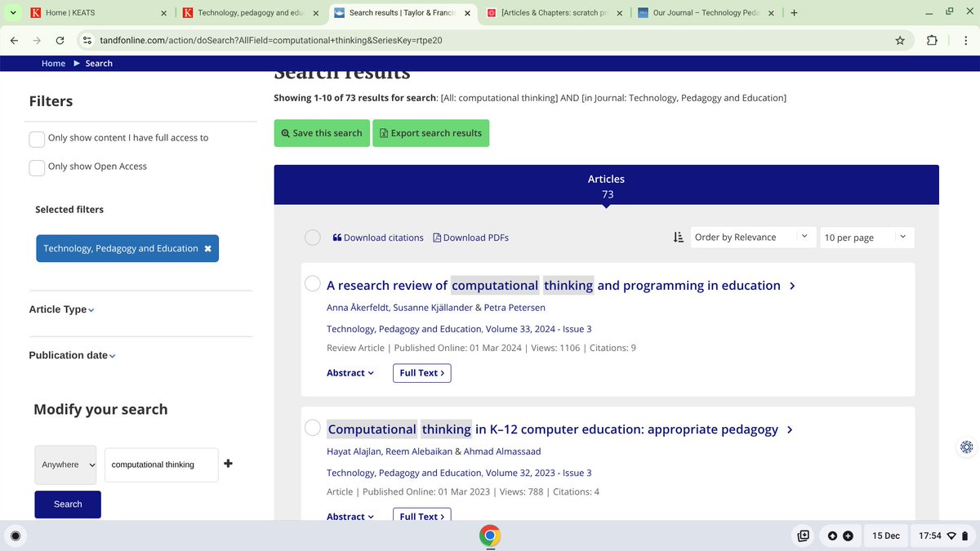Open the browser extensions puzzle icon
The image size is (980, 551).
[932, 40]
